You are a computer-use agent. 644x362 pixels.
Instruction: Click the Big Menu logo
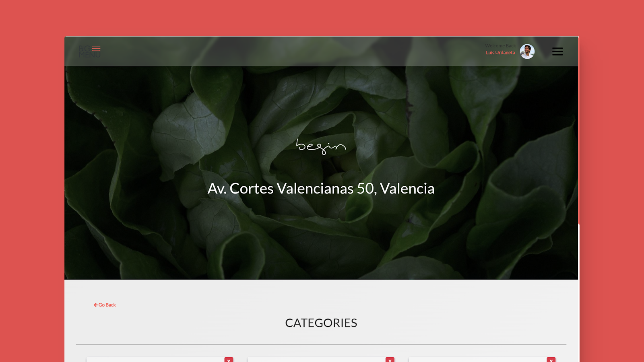tap(90, 51)
